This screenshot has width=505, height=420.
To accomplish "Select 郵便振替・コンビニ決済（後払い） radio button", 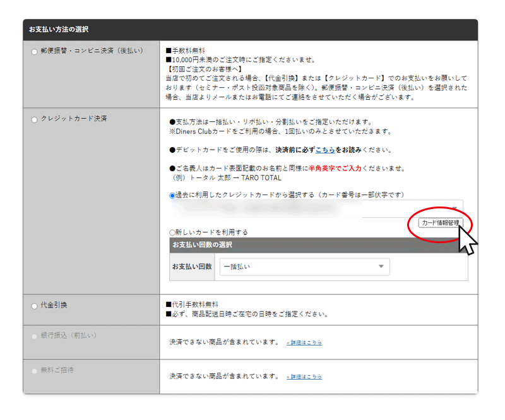I will (x=34, y=52).
